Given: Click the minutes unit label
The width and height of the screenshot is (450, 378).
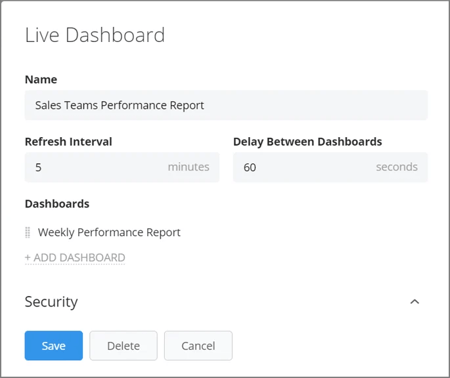Looking at the screenshot, I should pos(189,167).
